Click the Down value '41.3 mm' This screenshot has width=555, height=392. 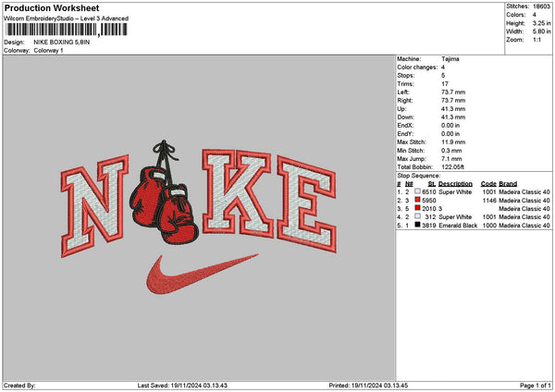pos(453,117)
